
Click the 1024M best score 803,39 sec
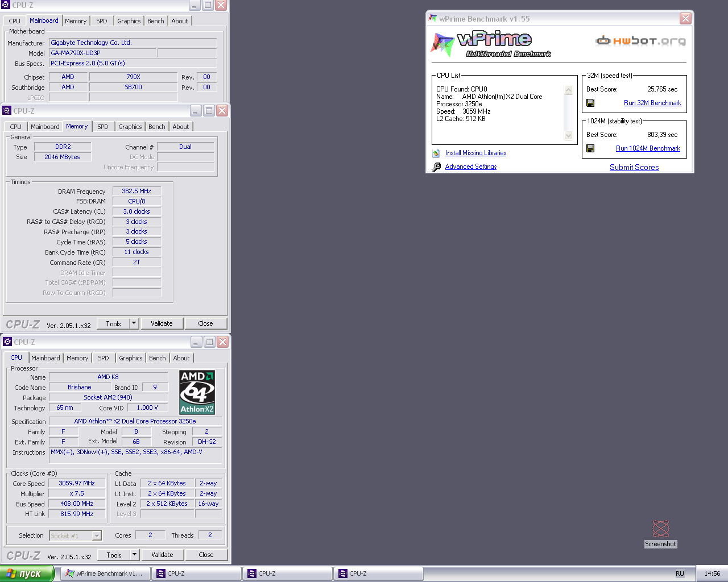[x=662, y=135]
